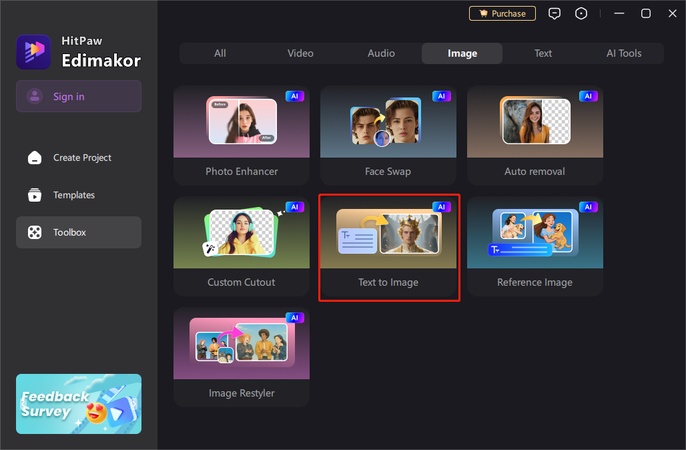Maximize the Edimakor window
This screenshot has height=450, width=686.
tap(646, 14)
